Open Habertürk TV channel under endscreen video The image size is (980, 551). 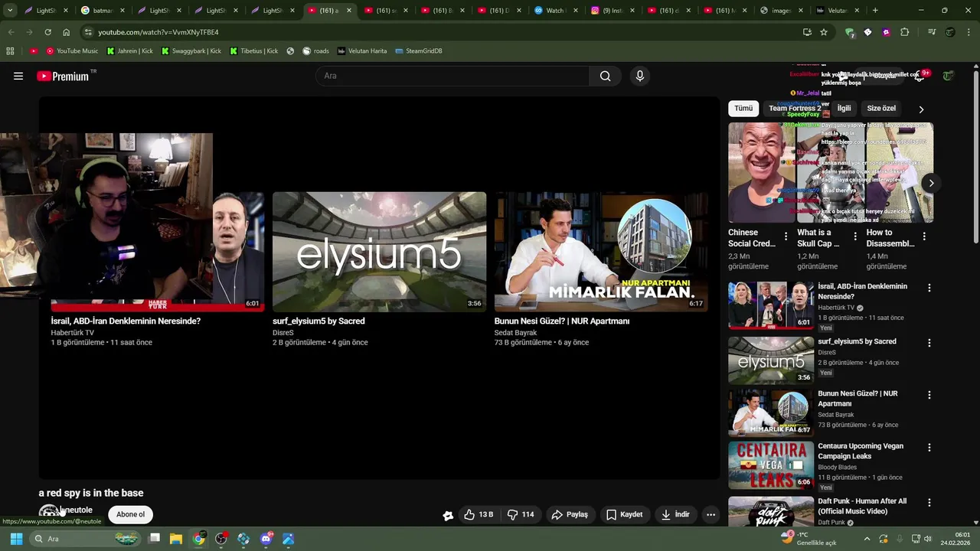pyautogui.click(x=72, y=333)
